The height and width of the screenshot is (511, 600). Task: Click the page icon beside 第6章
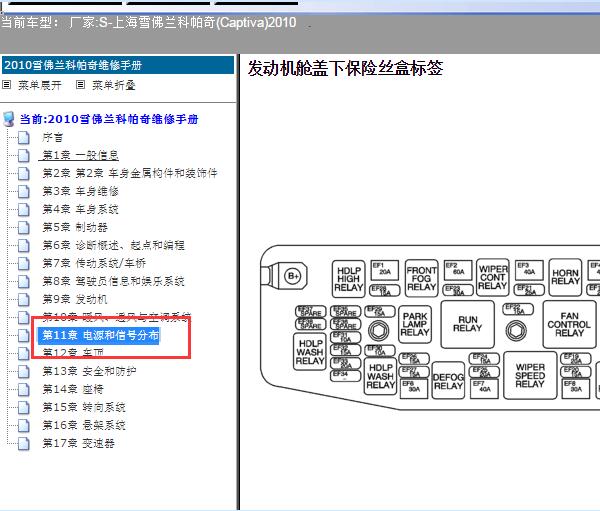[x=24, y=245]
